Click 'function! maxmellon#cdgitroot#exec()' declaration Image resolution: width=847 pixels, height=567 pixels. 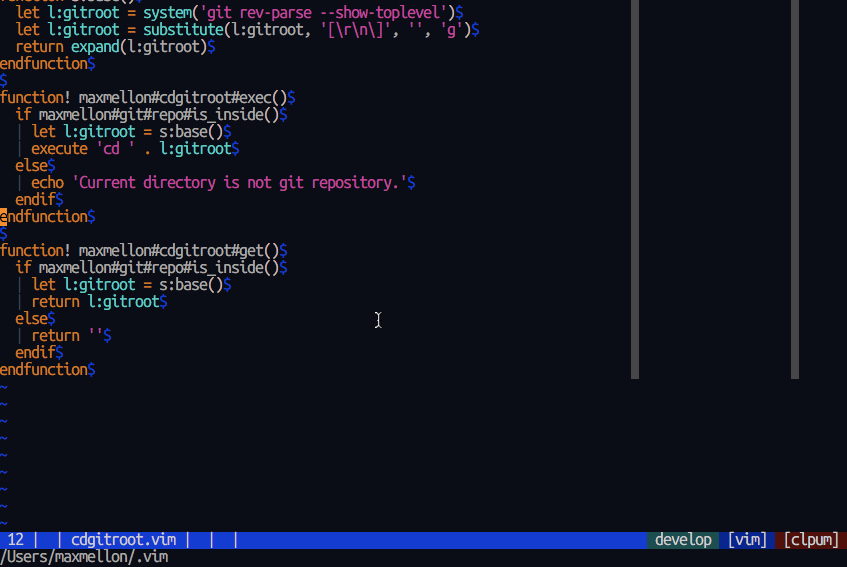pos(143,98)
